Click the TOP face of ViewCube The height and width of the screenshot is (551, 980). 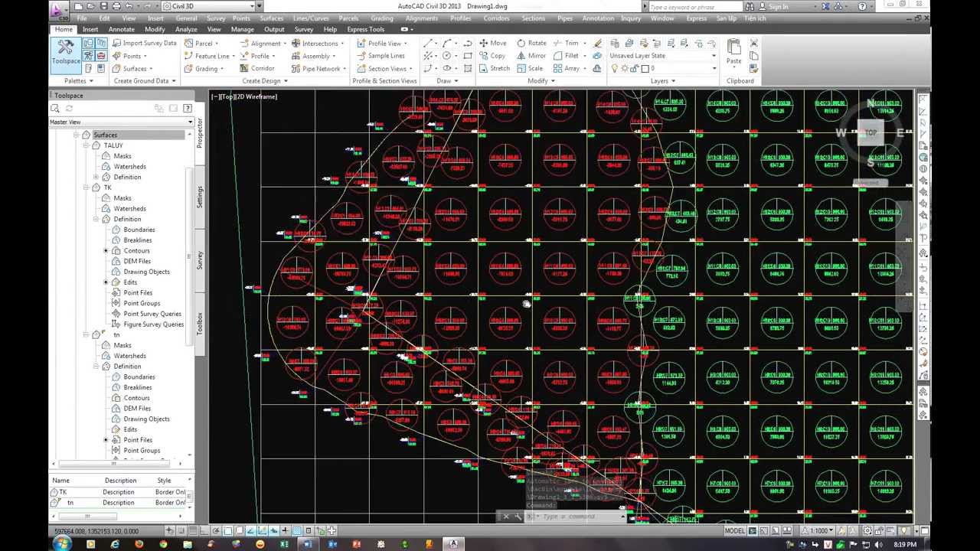tap(871, 133)
